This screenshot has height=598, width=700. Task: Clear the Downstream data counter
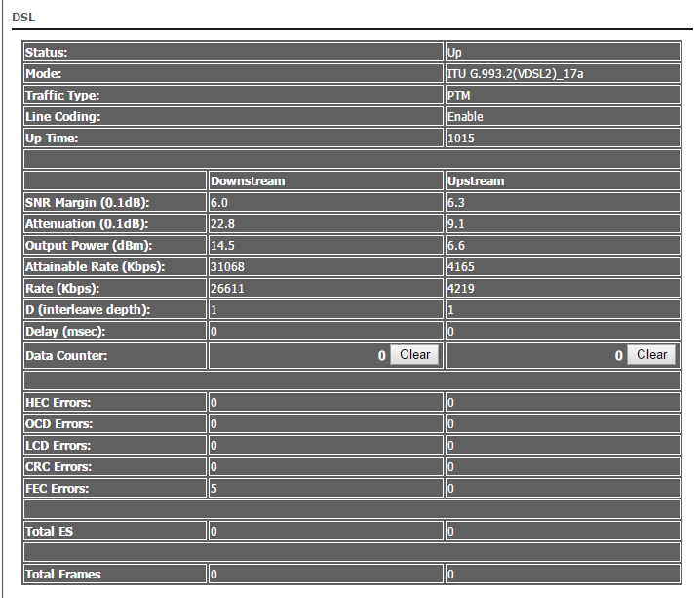pos(415,355)
